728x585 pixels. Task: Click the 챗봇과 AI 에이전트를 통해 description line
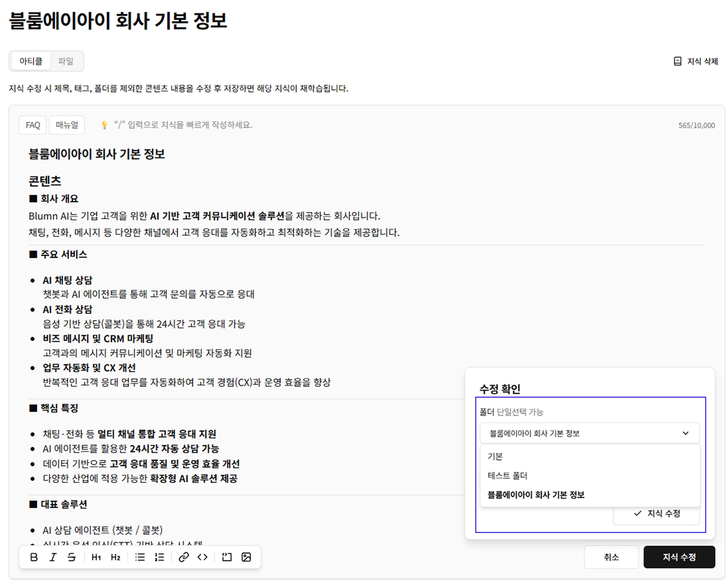click(x=149, y=294)
